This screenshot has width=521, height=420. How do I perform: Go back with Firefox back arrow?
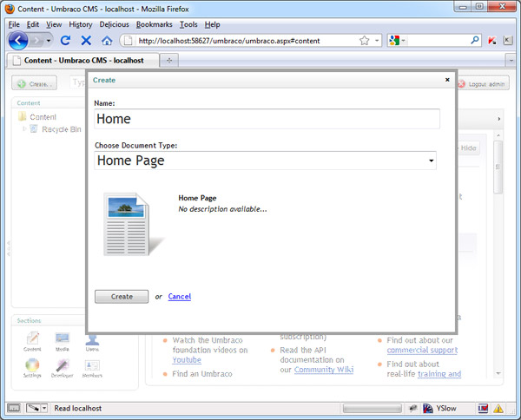(x=17, y=41)
